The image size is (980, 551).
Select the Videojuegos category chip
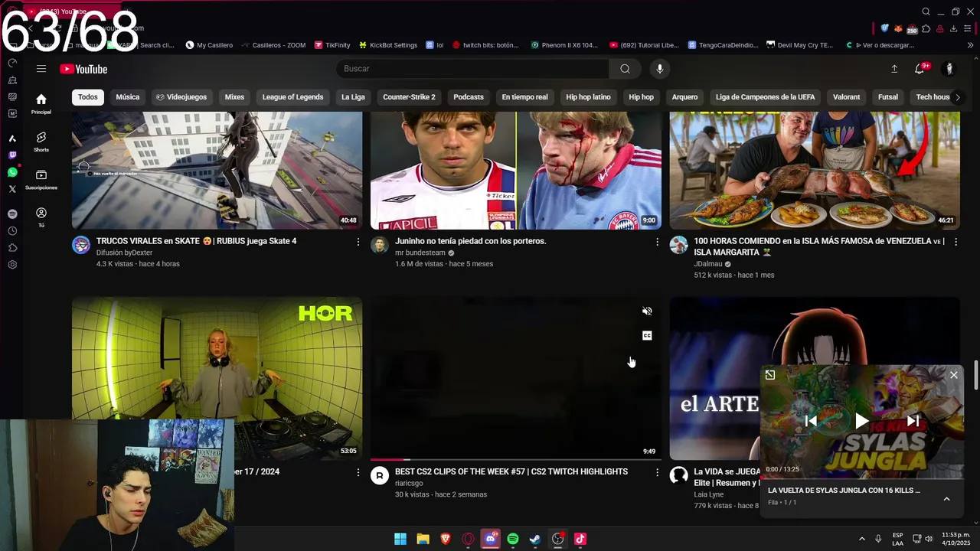coord(181,97)
